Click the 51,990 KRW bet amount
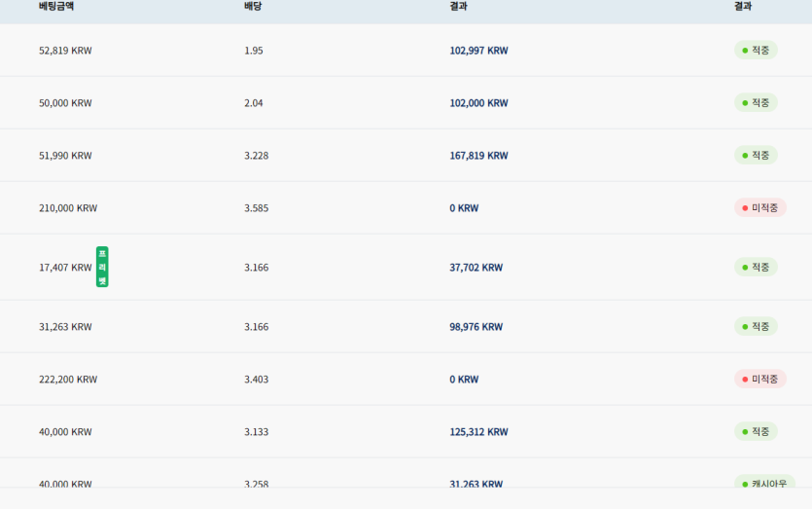Screen dimensions: 812x509 point(65,156)
